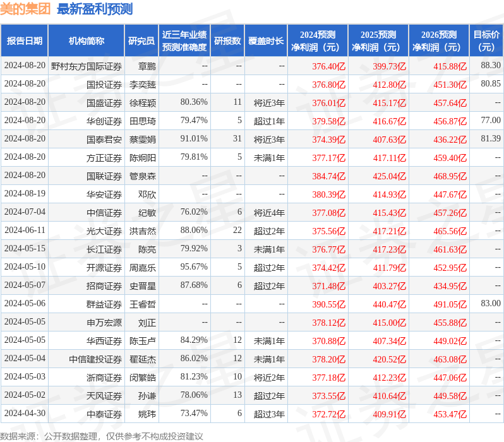Screen dimensions: 504x442
Task: Select target price 80.85
Action: [x=491, y=83]
